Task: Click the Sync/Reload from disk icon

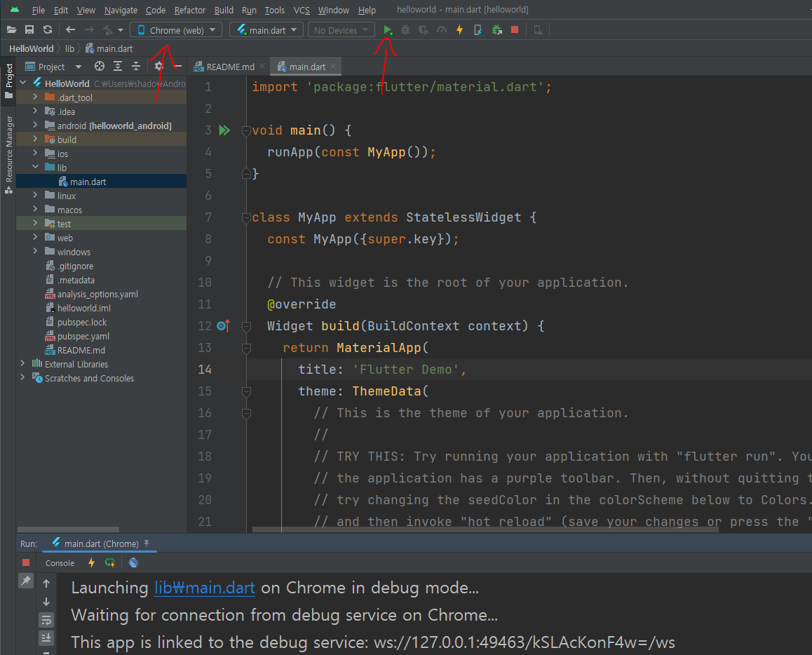Action: coord(48,30)
